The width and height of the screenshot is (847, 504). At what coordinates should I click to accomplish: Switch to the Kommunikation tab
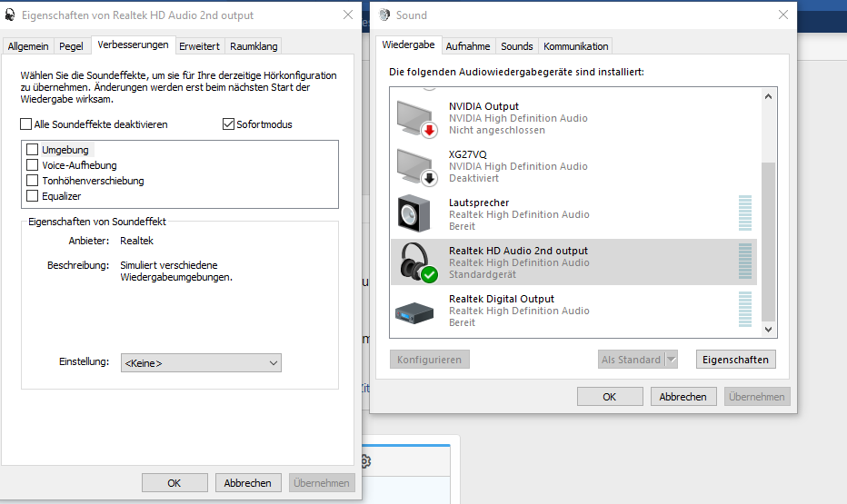pos(576,46)
